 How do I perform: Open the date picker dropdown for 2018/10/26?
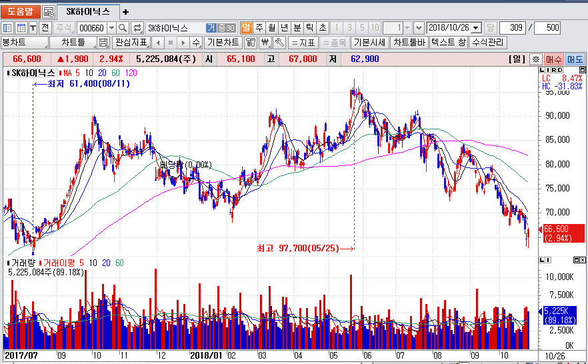pyautogui.click(x=476, y=28)
